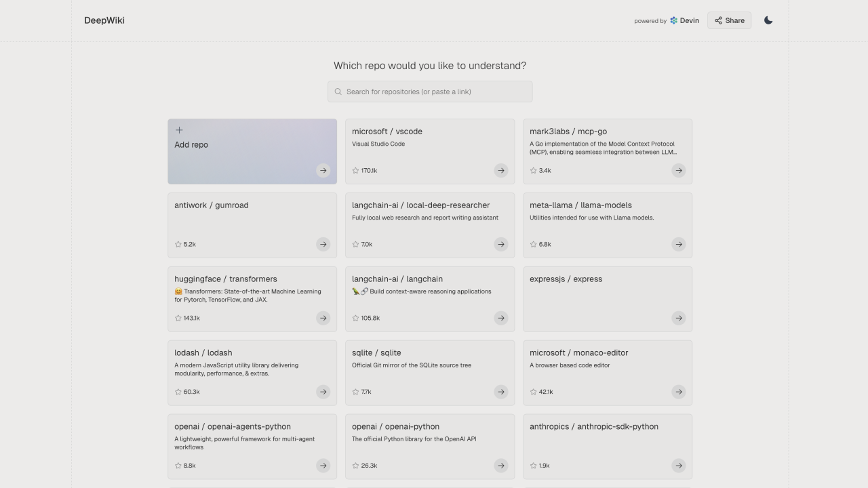
Task: Open the Devin link in header
Action: [x=684, y=20]
